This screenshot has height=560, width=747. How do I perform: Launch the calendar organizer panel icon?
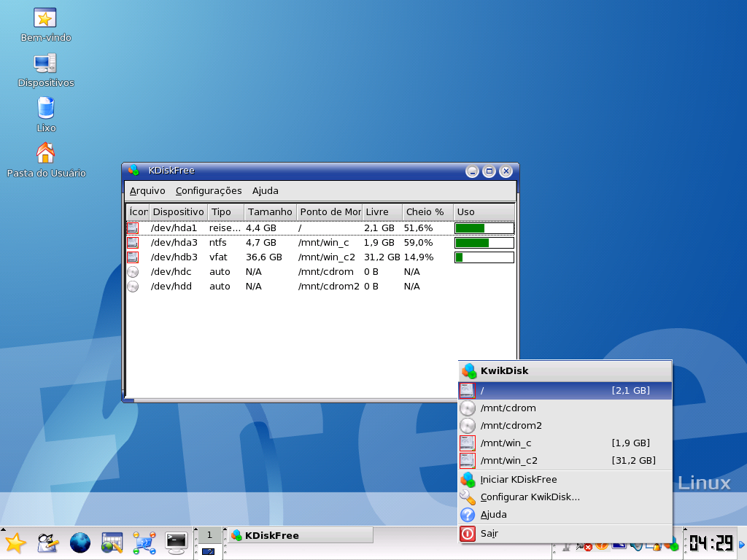[x=112, y=542]
